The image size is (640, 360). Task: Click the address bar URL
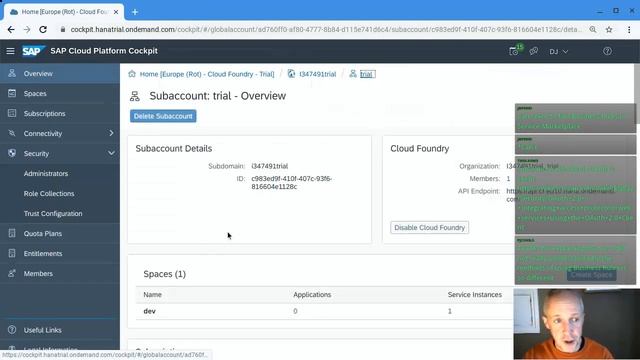pos(327,29)
